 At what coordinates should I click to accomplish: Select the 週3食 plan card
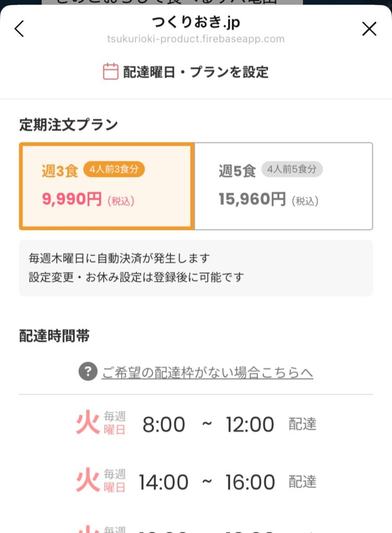click(x=107, y=186)
